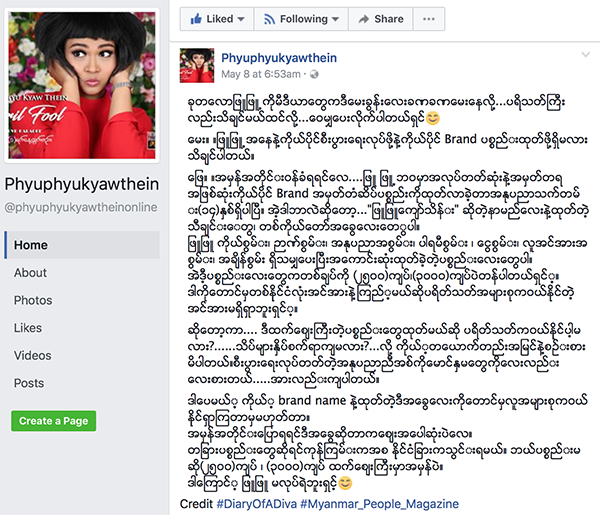Open the About section

click(30, 273)
